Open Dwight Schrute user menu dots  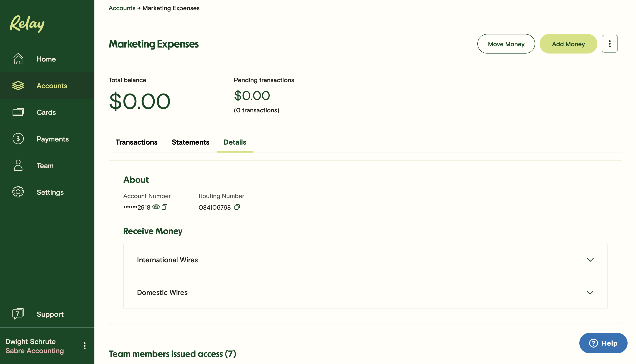click(x=84, y=346)
